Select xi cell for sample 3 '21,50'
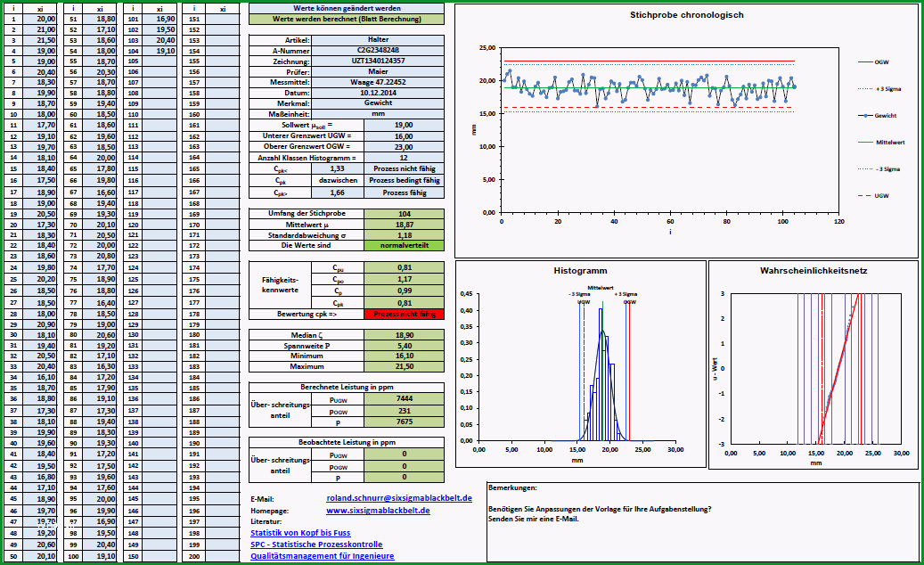924x565 pixels. click(x=41, y=40)
